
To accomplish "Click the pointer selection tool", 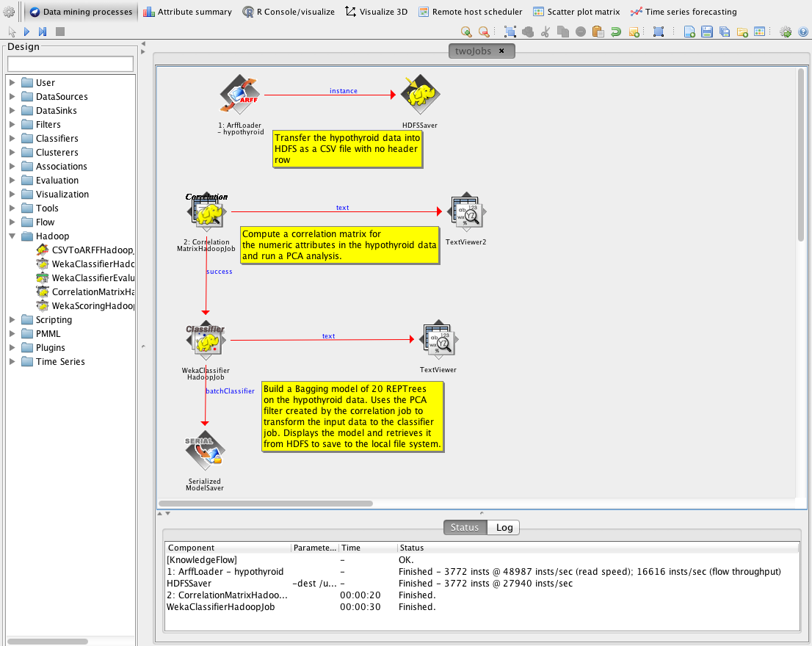I will coord(12,32).
